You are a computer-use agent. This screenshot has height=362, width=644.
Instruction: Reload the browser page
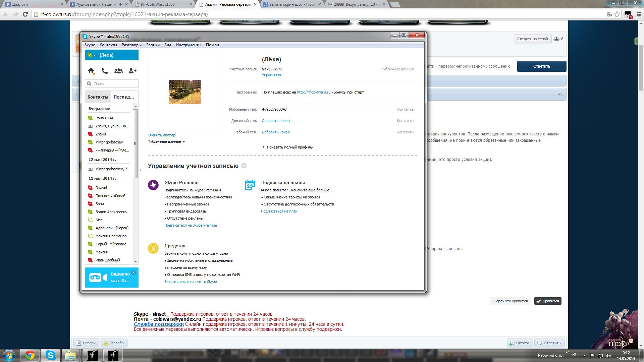[x=25, y=14]
